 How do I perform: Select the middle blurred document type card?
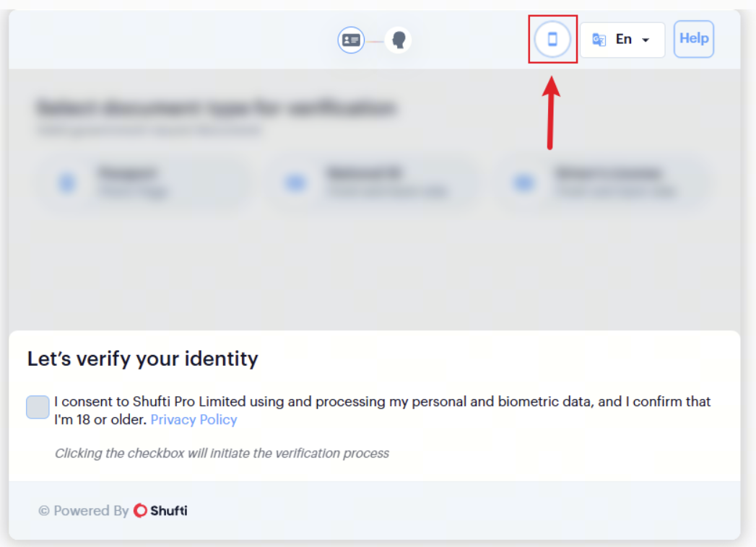371,183
